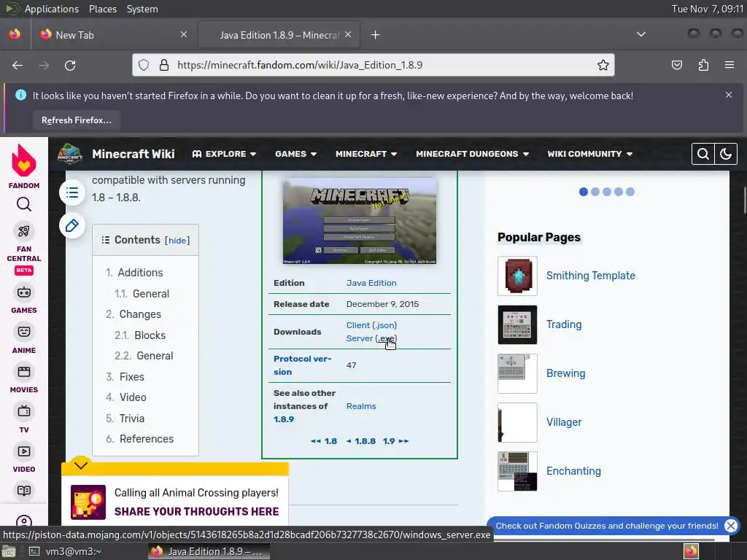Viewport: 747px width, 560px height.
Task: Open extensions puzzle icon
Action: [703, 65]
